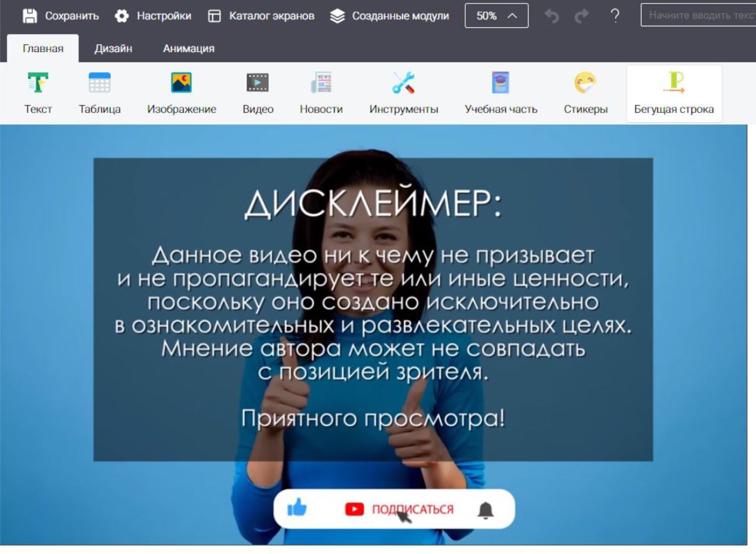Viewport: 756px width, 554px height.
Task: Click the redo arrow
Action: (582, 16)
